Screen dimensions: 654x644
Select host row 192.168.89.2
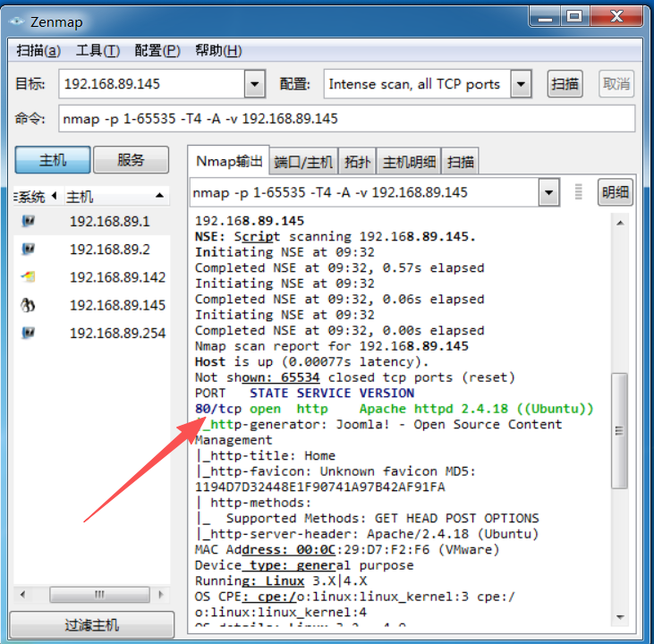tap(92, 249)
